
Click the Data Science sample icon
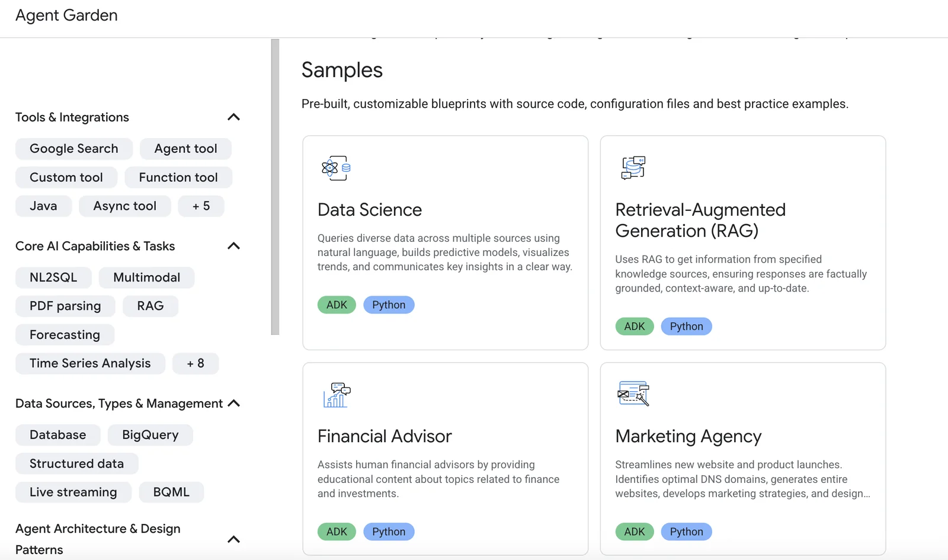[335, 168]
